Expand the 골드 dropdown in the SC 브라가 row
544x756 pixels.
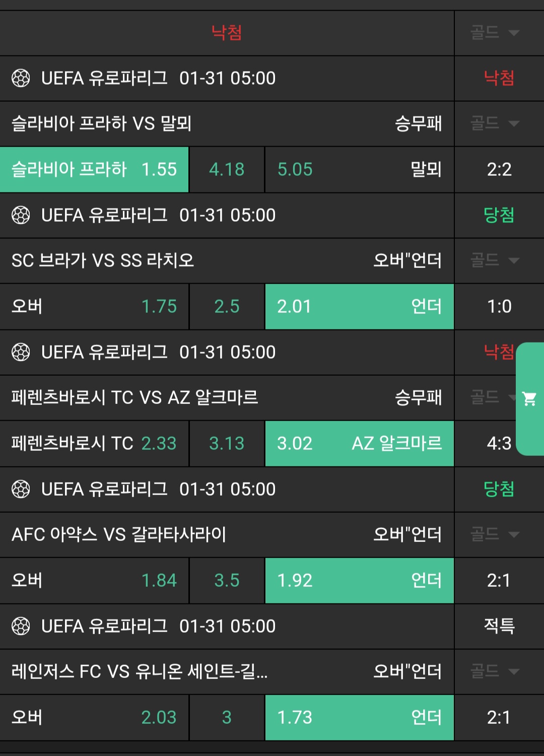[495, 260]
